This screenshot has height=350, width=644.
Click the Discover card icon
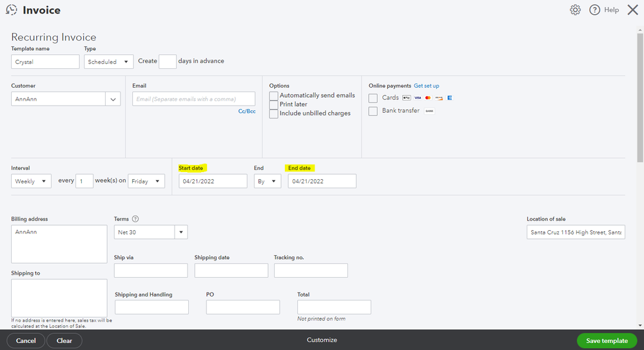tap(438, 98)
